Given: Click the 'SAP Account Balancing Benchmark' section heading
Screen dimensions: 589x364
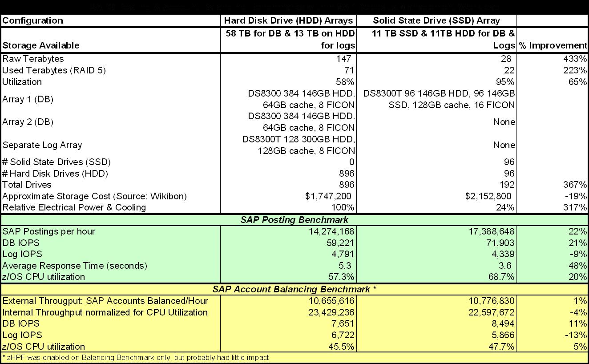Looking at the screenshot, I should click(x=294, y=289).
